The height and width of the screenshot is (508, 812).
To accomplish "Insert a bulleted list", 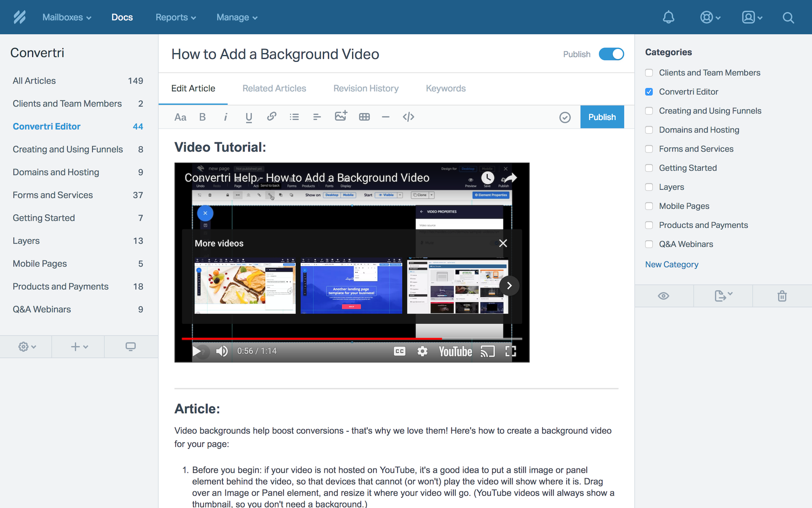I will click(x=294, y=117).
